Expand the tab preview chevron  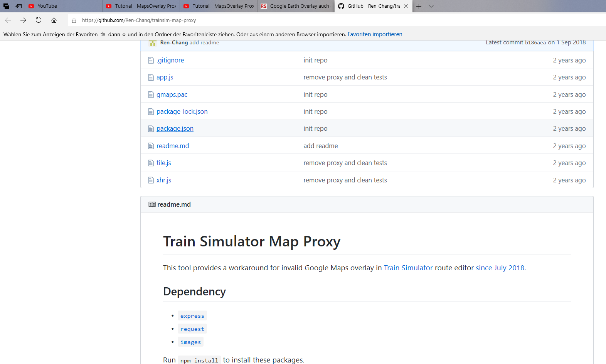tap(431, 6)
